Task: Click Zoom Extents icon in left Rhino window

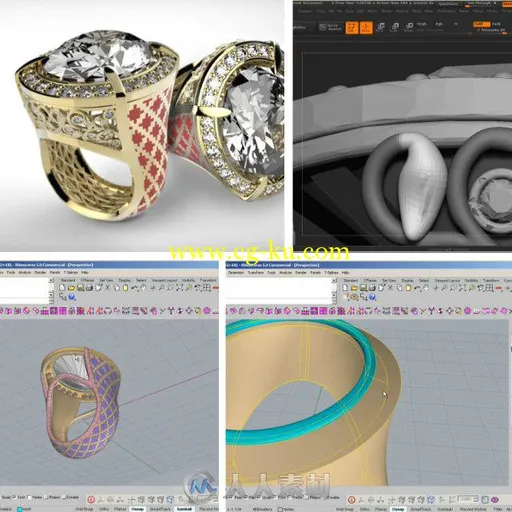Action: 179,288
